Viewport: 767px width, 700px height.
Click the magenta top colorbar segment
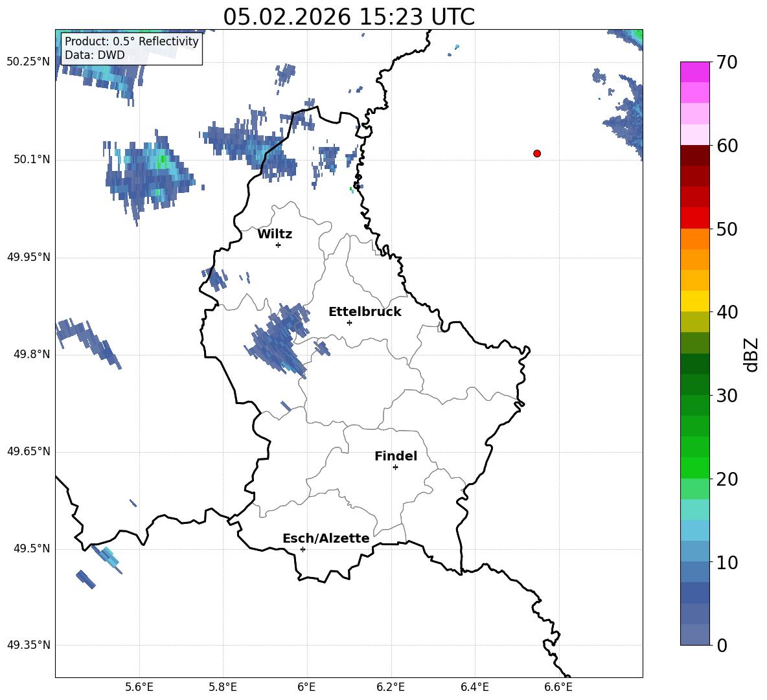pyautogui.click(x=694, y=73)
